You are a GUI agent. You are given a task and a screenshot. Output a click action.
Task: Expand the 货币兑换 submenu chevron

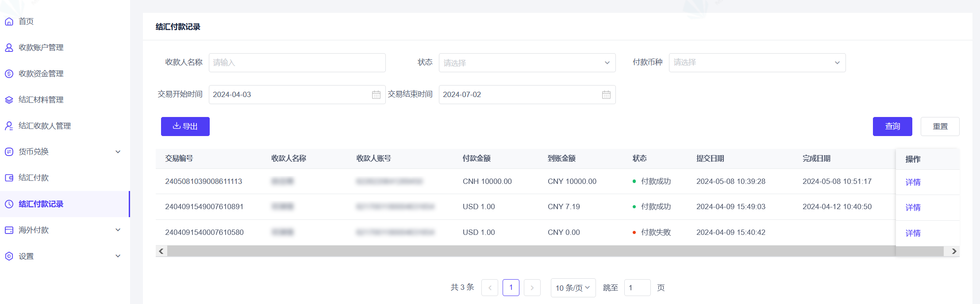(118, 152)
